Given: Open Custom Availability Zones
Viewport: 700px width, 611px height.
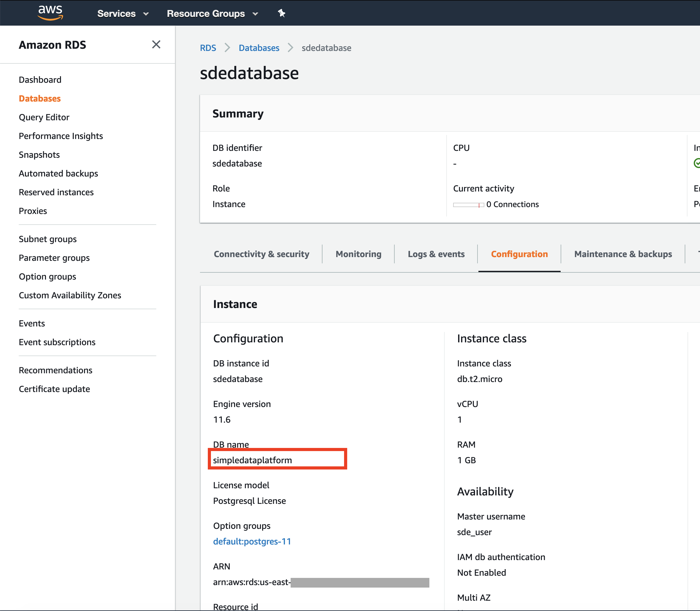Looking at the screenshot, I should coord(70,295).
